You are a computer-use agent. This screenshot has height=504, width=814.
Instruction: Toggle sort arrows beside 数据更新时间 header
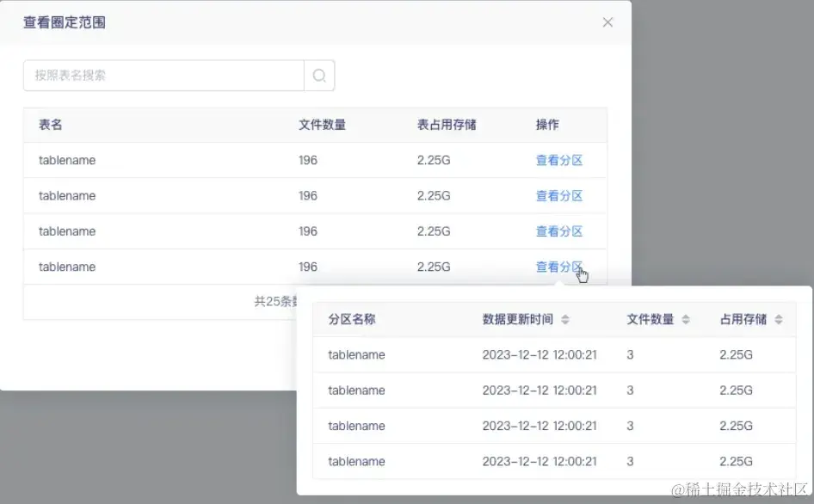tap(565, 320)
